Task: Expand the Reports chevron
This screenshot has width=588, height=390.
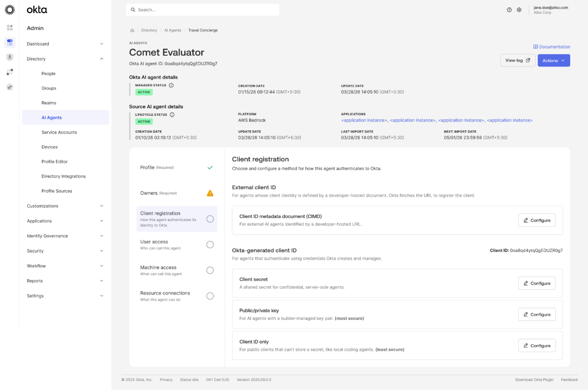Action: pyautogui.click(x=102, y=281)
